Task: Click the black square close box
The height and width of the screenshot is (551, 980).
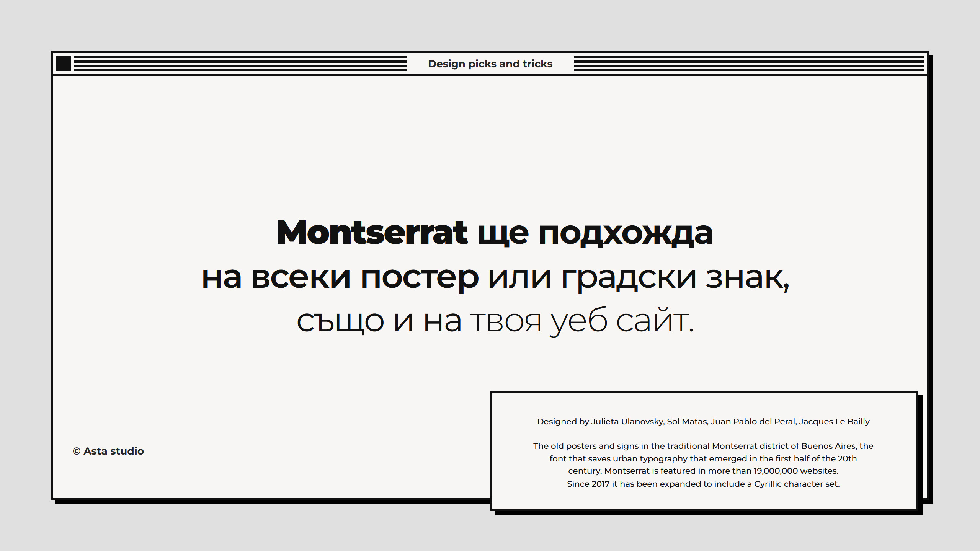Action: [64, 64]
